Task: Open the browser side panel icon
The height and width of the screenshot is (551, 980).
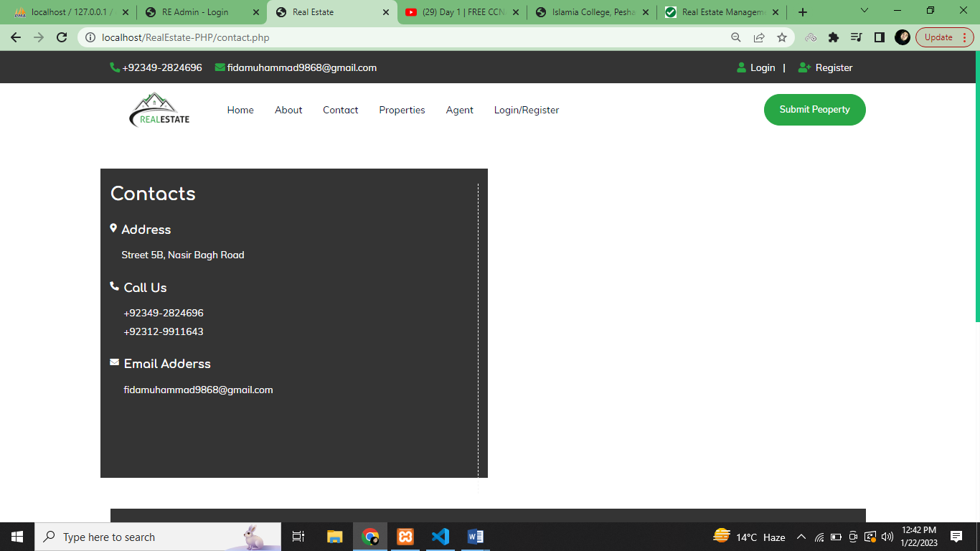Action: click(879, 37)
